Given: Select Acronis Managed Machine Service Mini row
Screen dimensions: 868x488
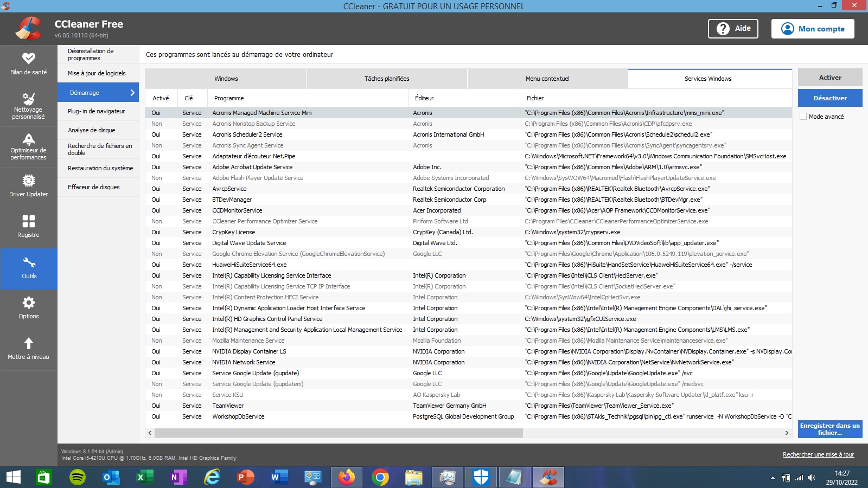Looking at the screenshot, I should (x=469, y=113).
